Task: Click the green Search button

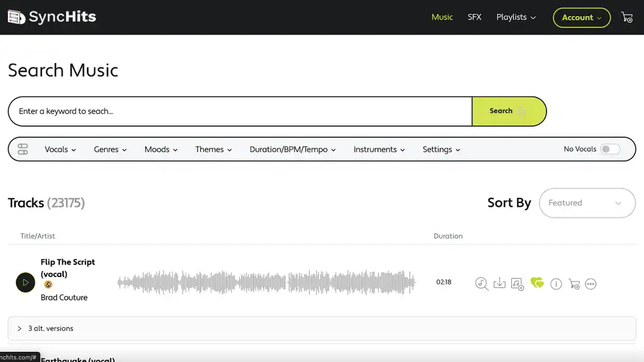Action: click(x=508, y=111)
